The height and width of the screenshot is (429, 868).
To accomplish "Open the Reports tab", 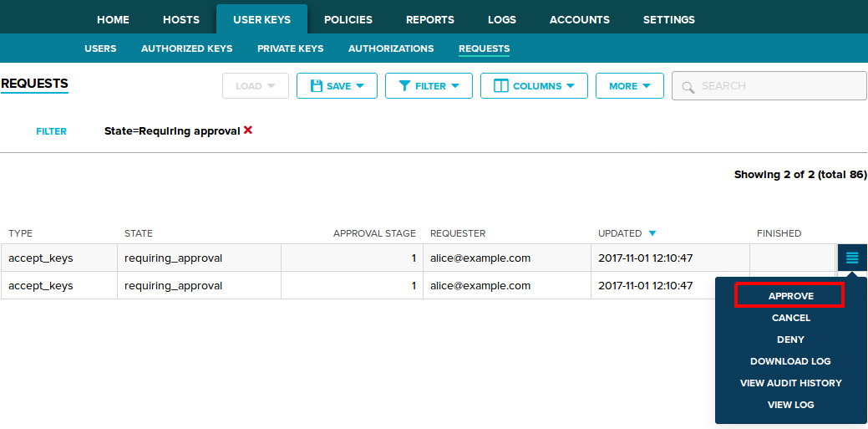I will 430,19.
